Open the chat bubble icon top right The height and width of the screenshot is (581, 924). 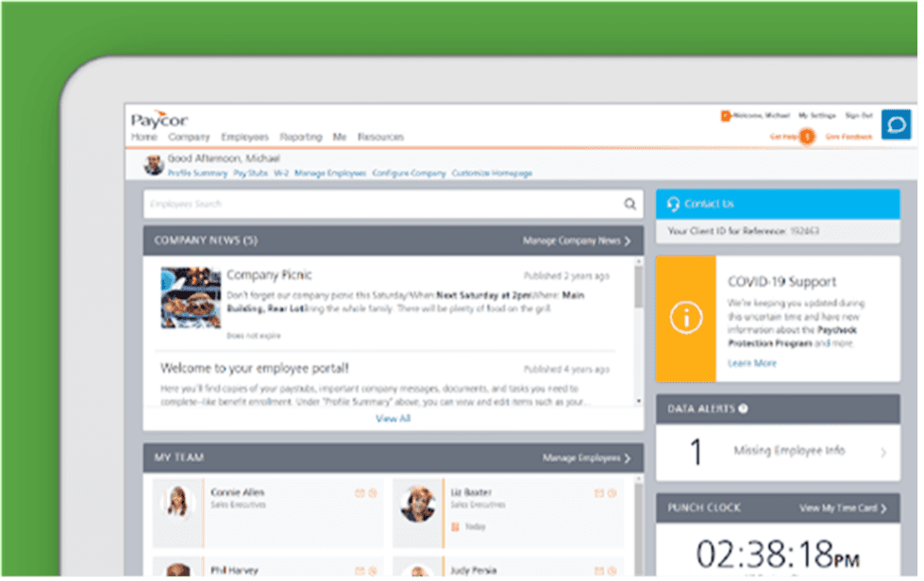pos(895,123)
